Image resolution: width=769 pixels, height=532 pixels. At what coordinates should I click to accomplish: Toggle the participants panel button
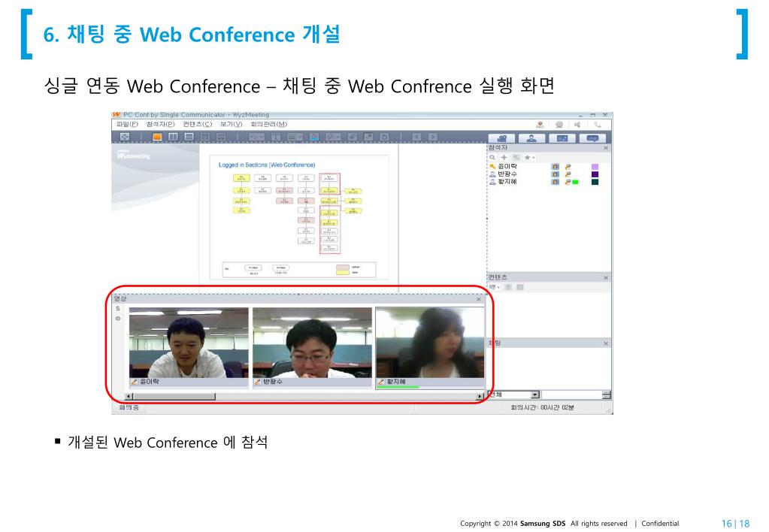click(x=532, y=138)
